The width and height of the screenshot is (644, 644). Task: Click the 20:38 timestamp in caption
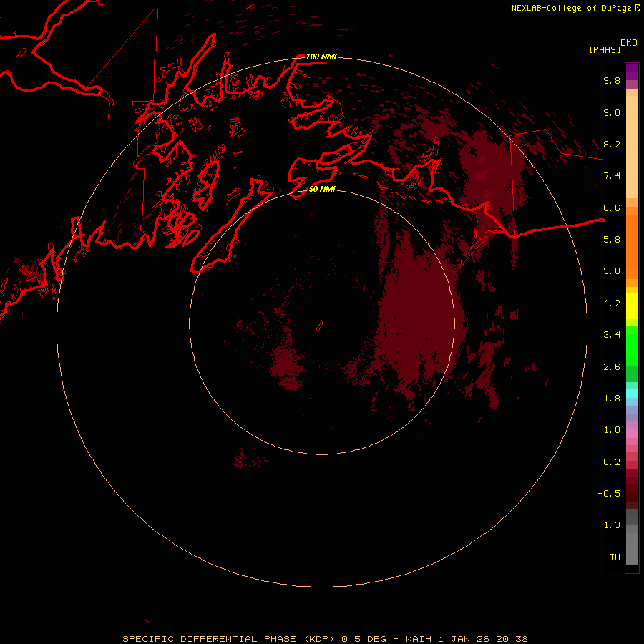[512, 639]
